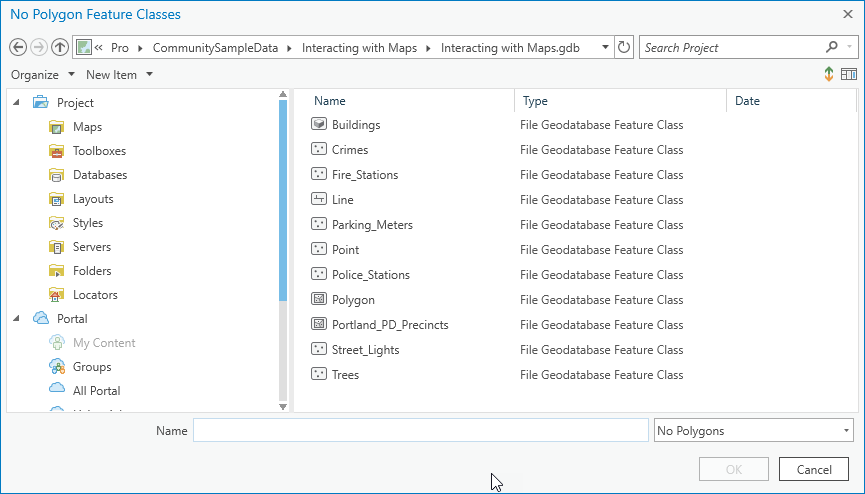This screenshot has height=494, width=865.
Task: Select the Portland_PD_Precincts feature class icon
Action: tap(319, 325)
